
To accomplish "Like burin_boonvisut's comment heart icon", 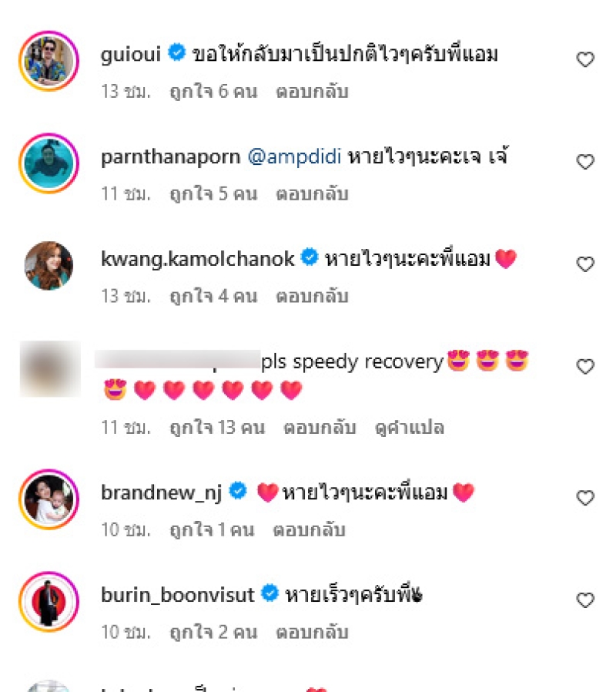I will tap(585, 600).
